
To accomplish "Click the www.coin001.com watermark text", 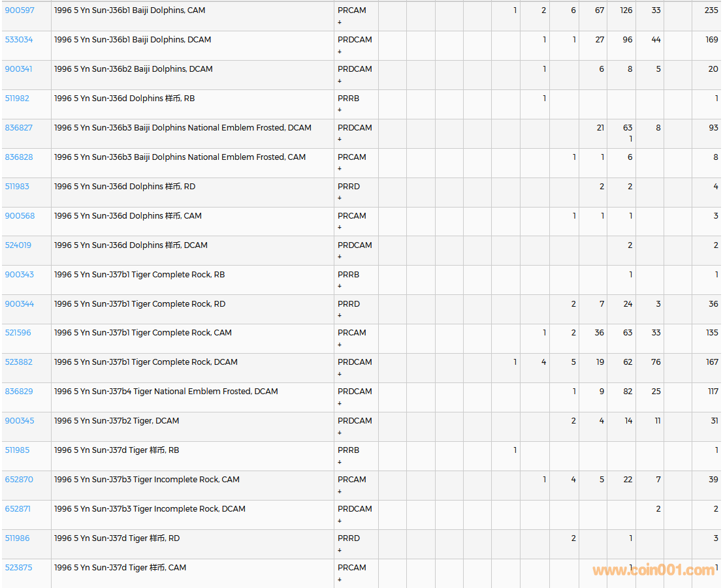I will pos(653,570).
